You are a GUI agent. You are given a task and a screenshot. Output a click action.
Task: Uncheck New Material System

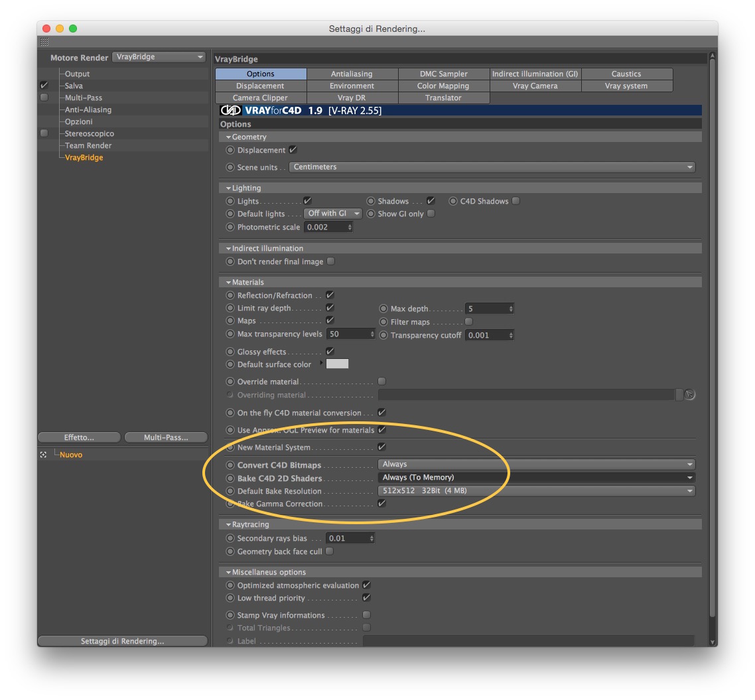tap(382, 447)
